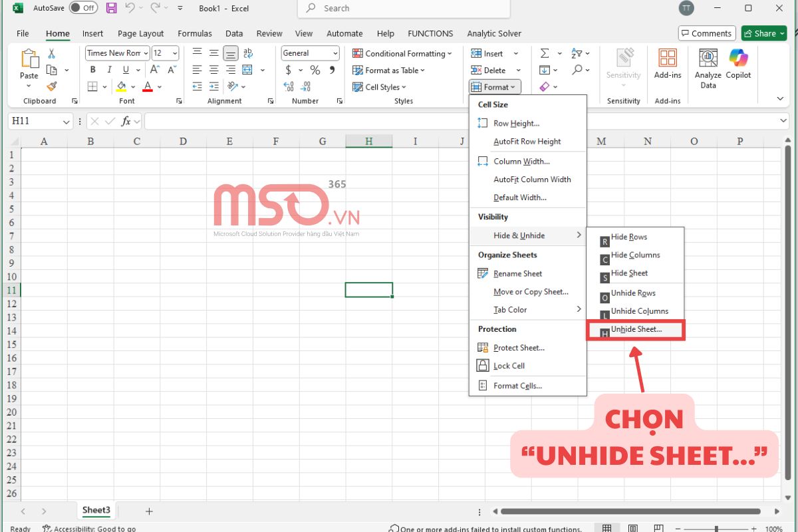Apply red Font Color

(148, 86)
